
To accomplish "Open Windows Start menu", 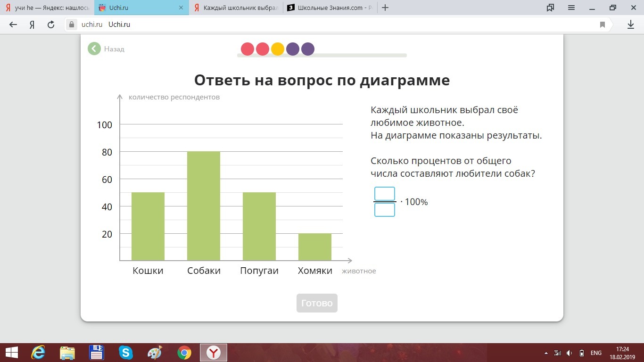I will pyautogui.click(x=11, y=353).
